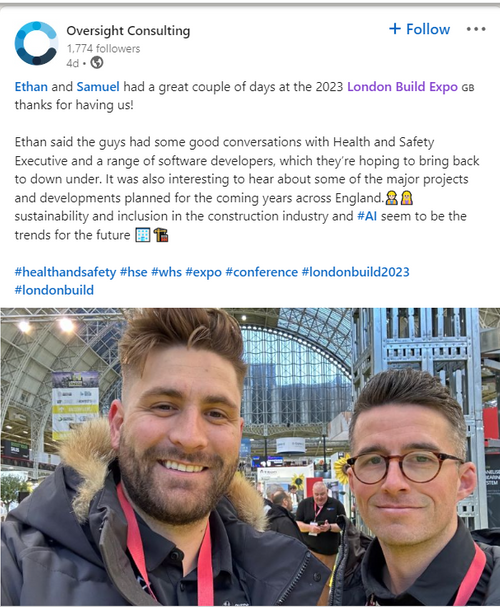The image size is (500, 607).
Task: Open the #londonbuild2023 hashtag
Action: coord(355,272)
